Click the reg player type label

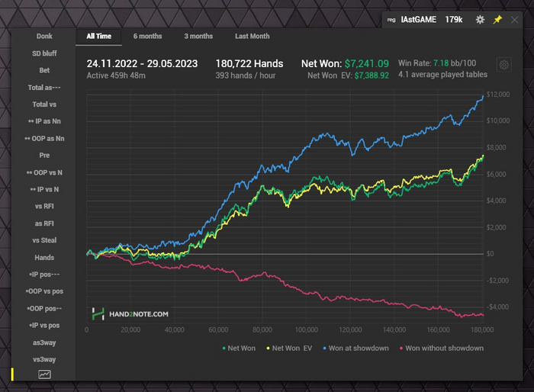[391, 20]
